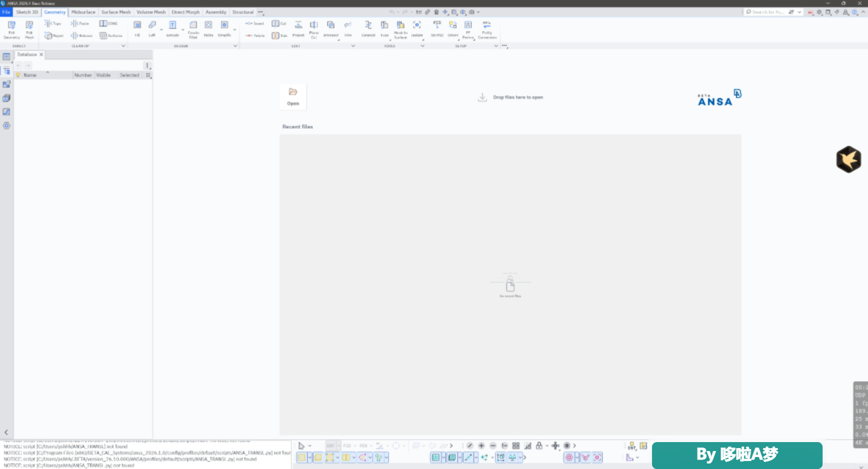Open the Volume Mesh ribbon tab
Image resolution: width=868 pixels, height=469 pixels.
(151, 12)
